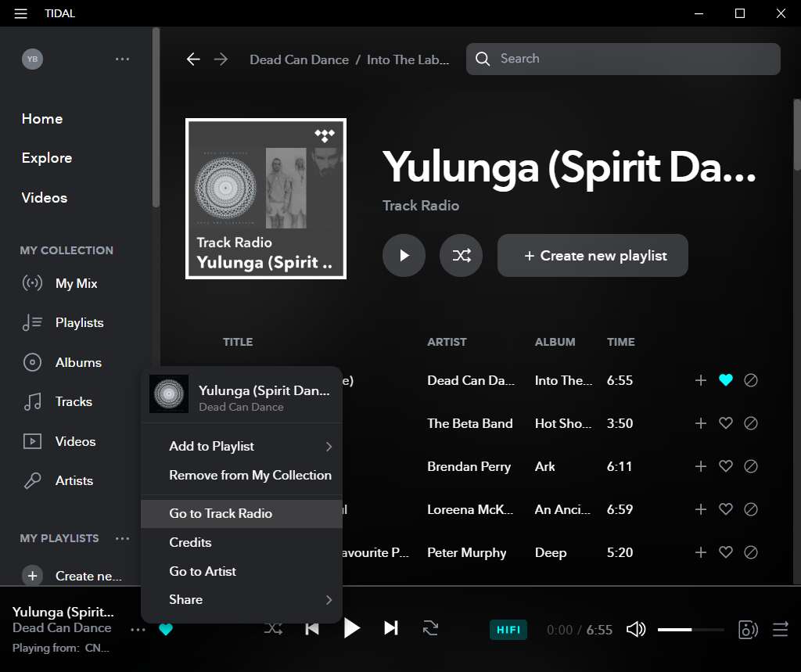
Task: Add The Beta Band track with plus icon
Action: [x=700, y=423]
